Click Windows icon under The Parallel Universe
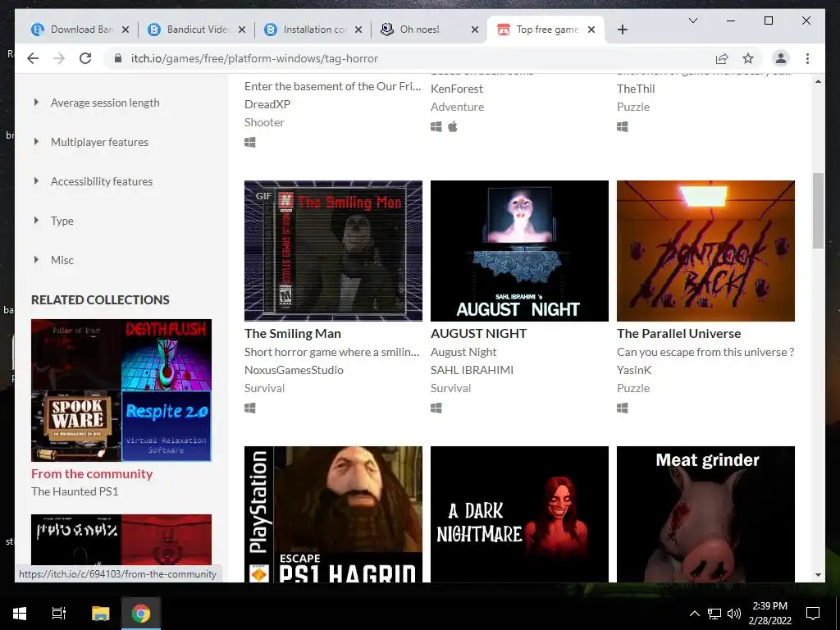The width and height of the screenshot is (840, 630). (x=622, y=408)
